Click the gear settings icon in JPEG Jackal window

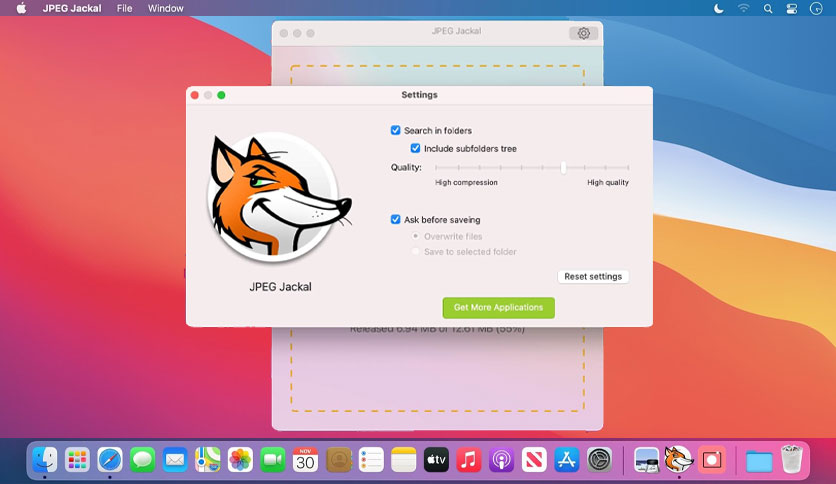[583, 33]
